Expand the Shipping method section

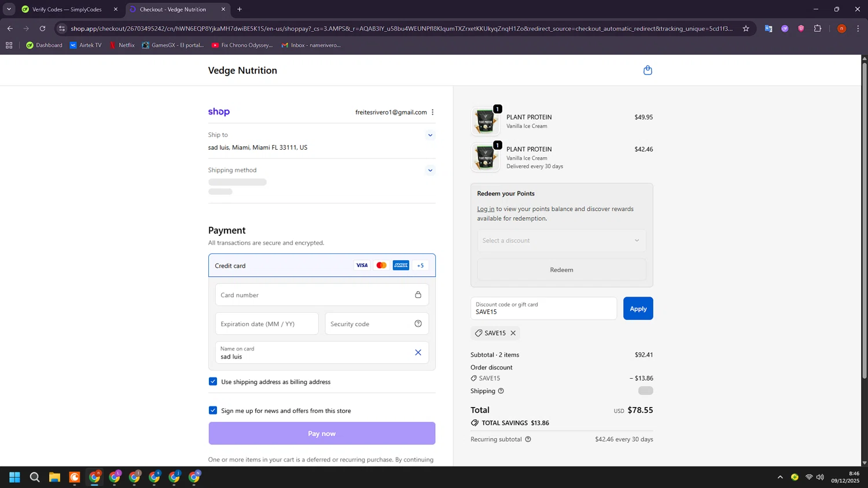430,171
